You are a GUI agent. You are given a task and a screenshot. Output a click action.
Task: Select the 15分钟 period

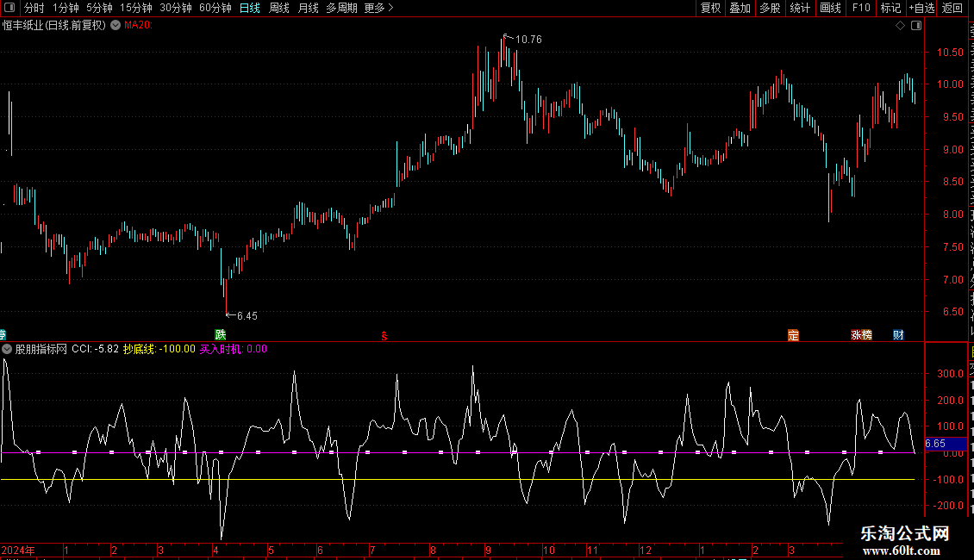tap(136, 8)
